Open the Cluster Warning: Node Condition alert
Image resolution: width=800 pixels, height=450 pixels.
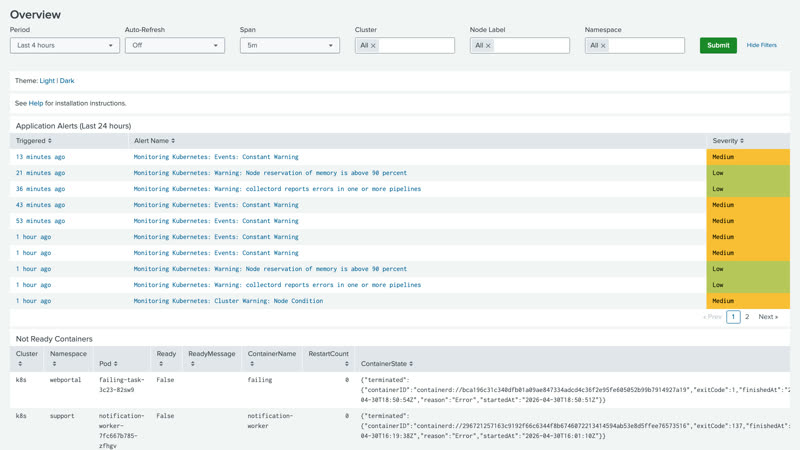(x=228, y=301)
